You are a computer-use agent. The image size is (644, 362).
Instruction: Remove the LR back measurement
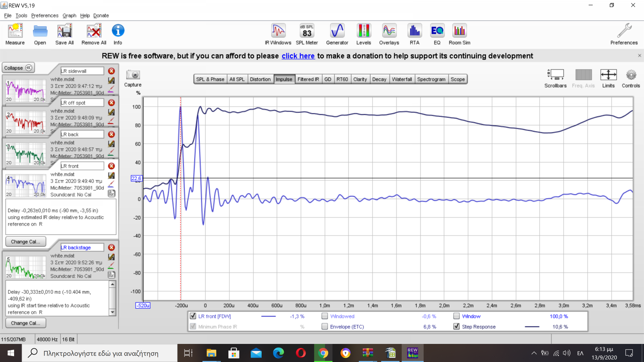click(111, 134)
